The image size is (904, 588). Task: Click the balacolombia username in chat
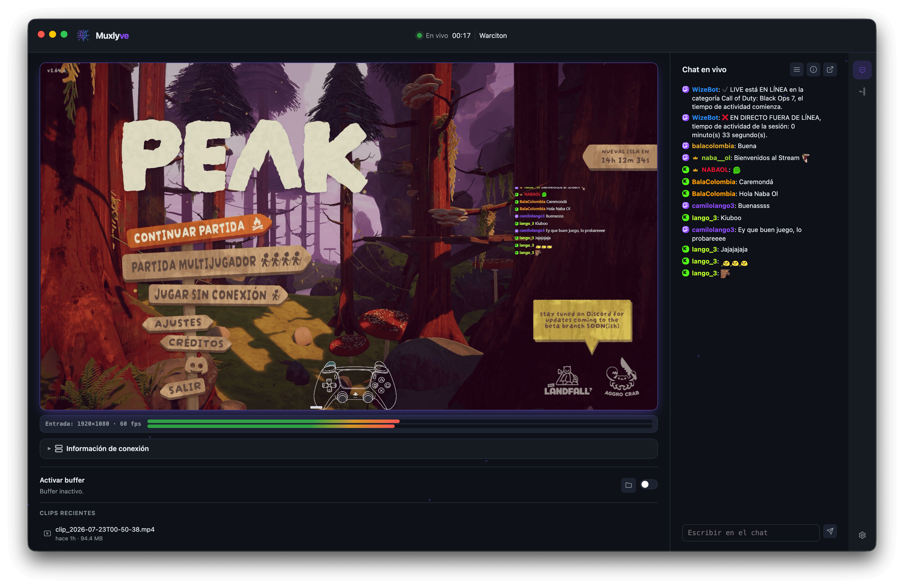click(x=713, y=146)
